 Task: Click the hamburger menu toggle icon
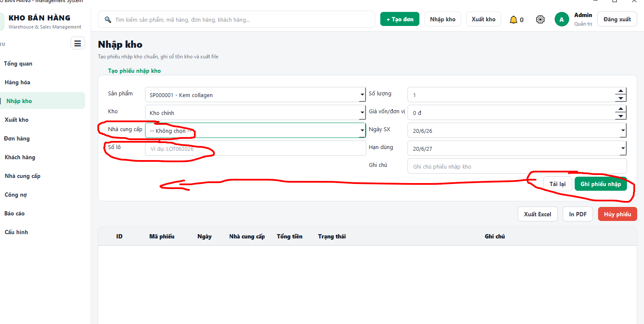click(x=77, y=43)
